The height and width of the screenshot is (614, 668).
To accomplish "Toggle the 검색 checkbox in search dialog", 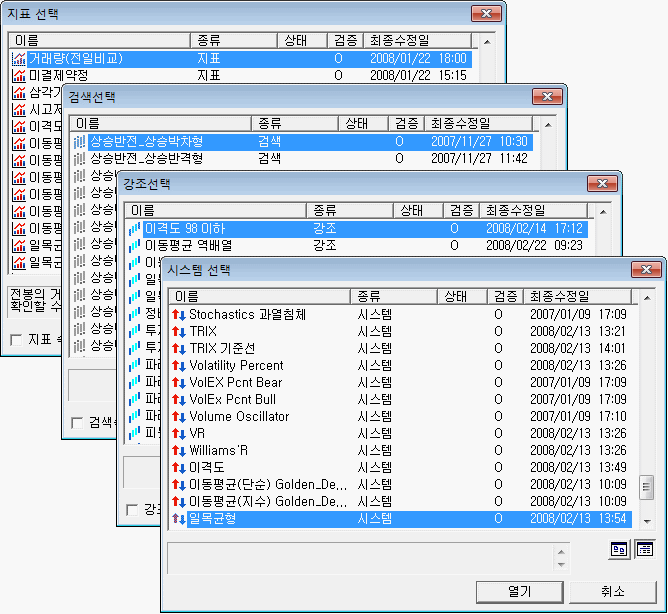I will click(78, 422).
